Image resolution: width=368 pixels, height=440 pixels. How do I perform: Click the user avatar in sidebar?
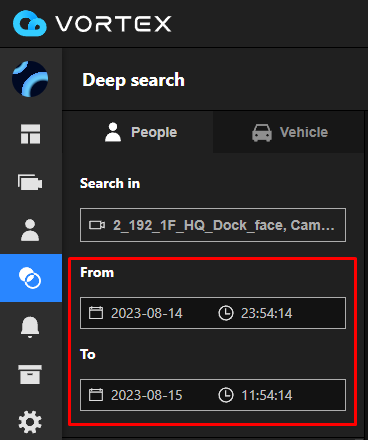[x=30, y=79]
